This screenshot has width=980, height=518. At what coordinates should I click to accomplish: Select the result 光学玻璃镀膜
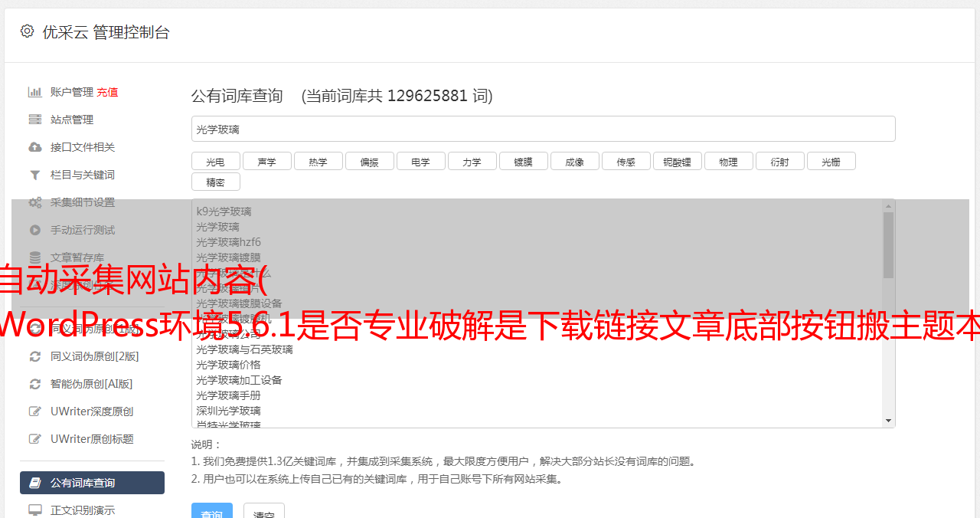click(228, 257)
